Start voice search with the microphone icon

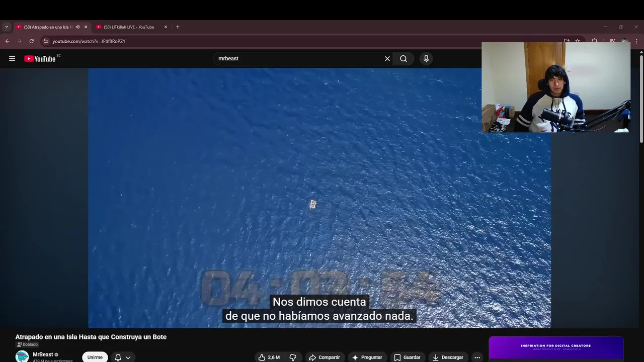(x=426, y=59)
